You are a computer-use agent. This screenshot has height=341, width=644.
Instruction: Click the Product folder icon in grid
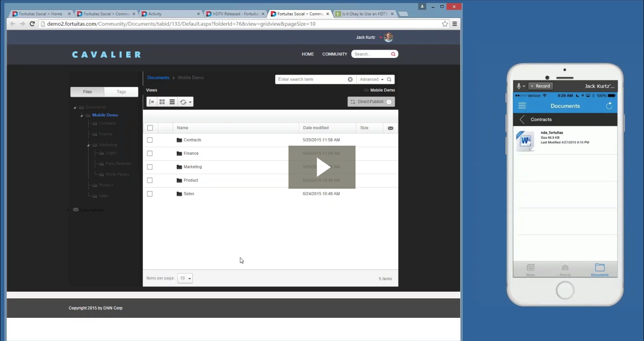coord(179,180)
